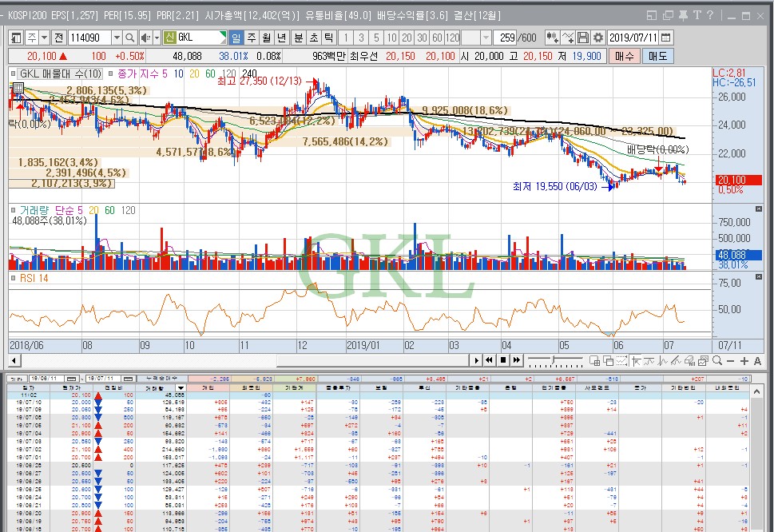Click the 주 button in toolbar

click(x=32, y=38)
